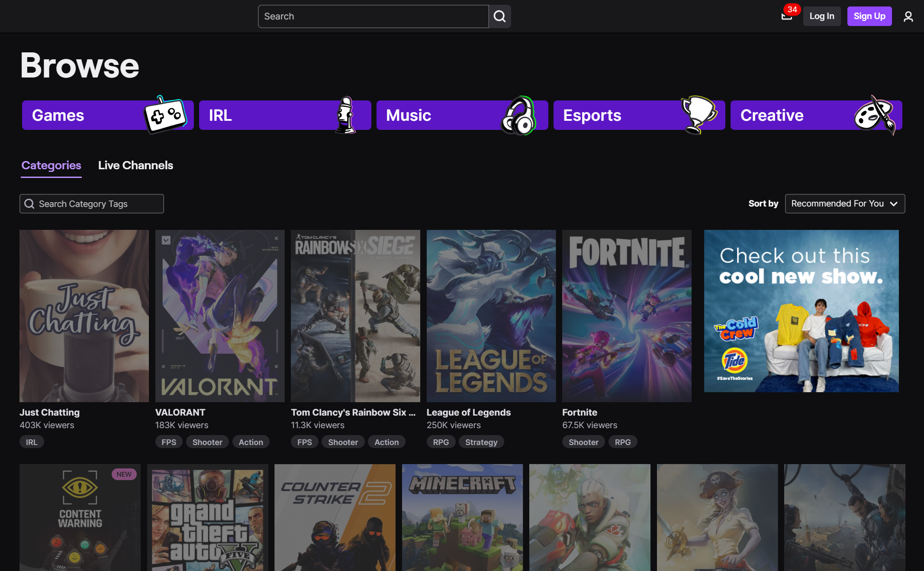The image size is (924, 571).
Task: Open the Creative browse category
Action: (816, 115)
